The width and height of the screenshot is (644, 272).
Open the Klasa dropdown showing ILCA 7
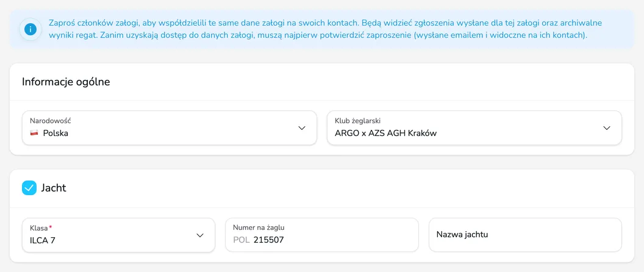(118, 235)
